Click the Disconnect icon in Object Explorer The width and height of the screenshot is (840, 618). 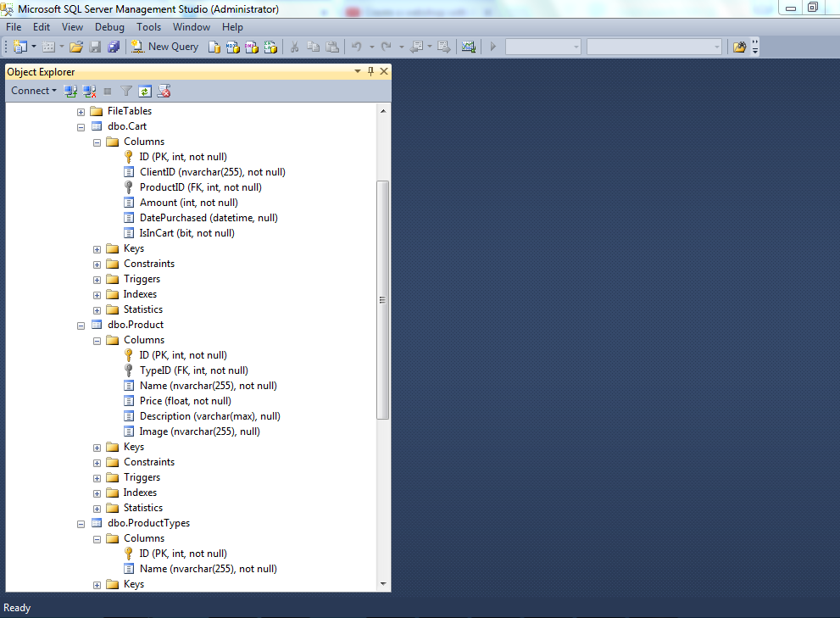point(90,92)
